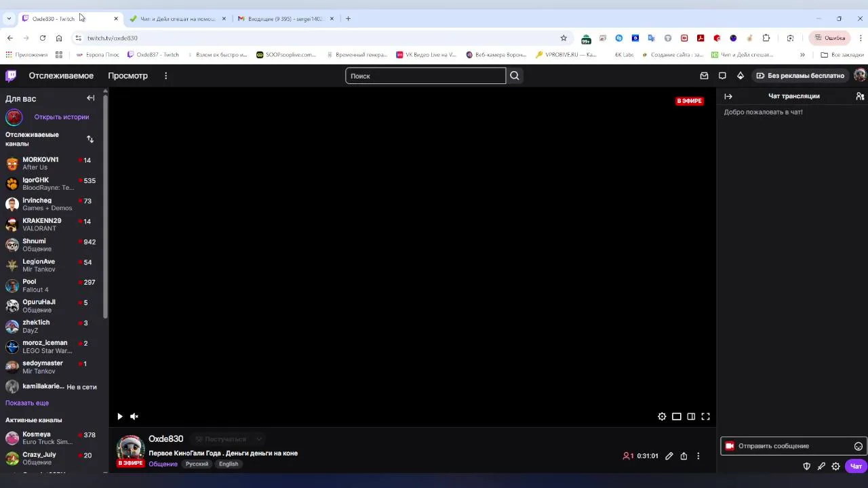Open Приложения apps bookmark
868x488 pixels.
click(26, 55)
